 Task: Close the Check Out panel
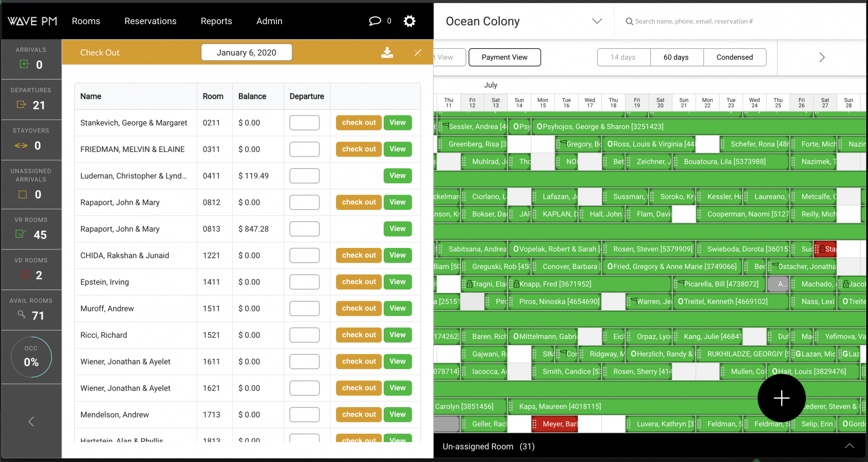[418, 53]
